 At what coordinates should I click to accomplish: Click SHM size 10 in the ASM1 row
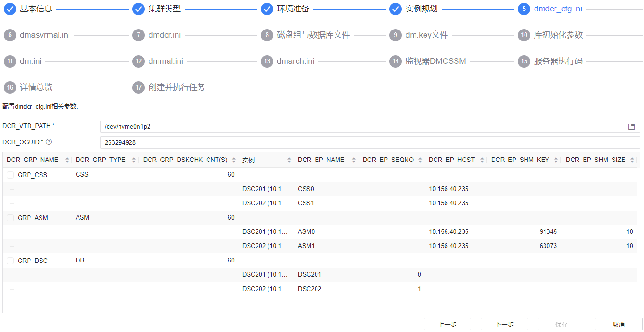click(630, 246)
